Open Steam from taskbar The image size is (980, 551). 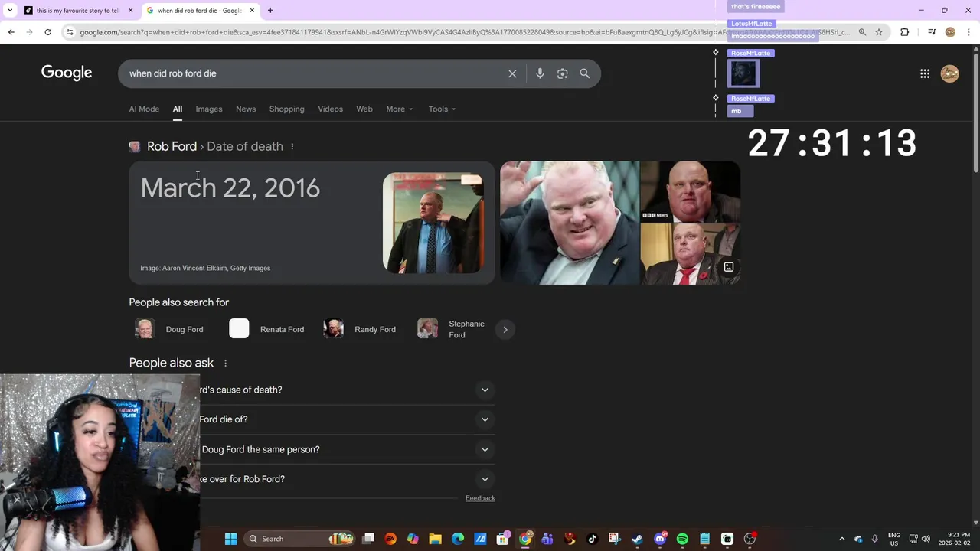pos(637,539)
